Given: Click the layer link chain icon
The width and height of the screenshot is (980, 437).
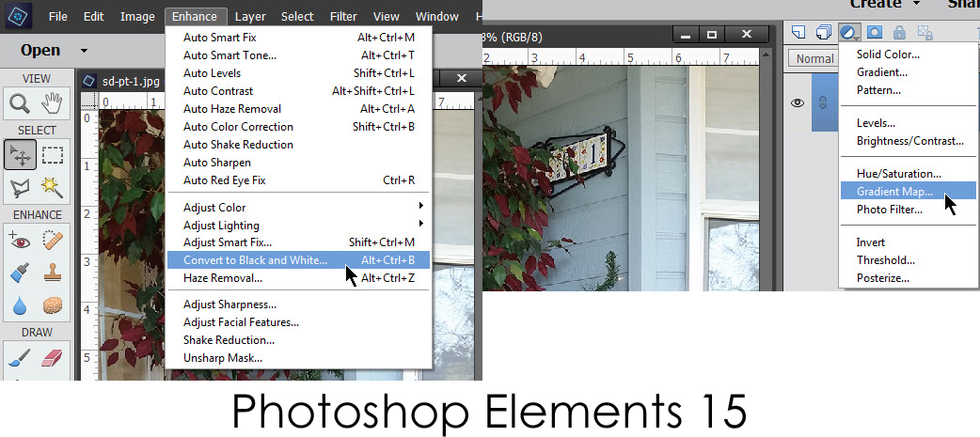Looking at the screenshot, I should (x=823, y=103).
